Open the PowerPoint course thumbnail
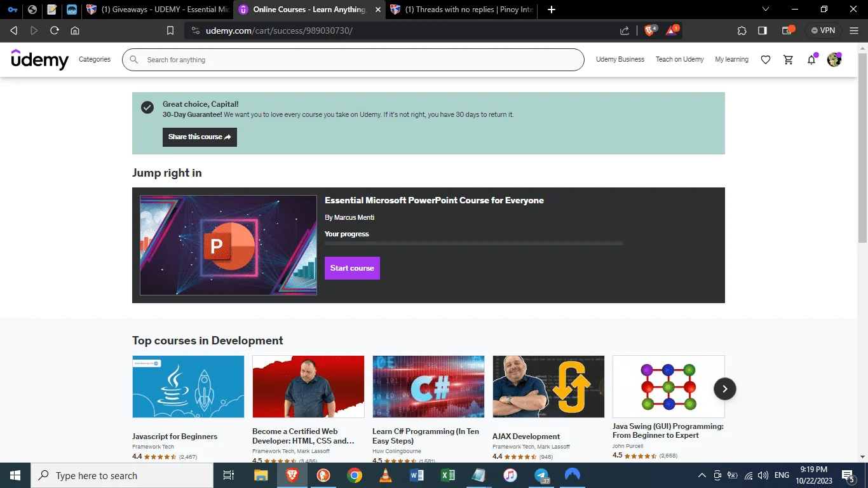 tap(228, 245)
